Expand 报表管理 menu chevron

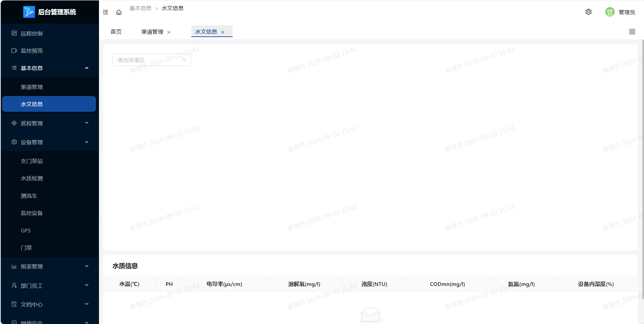(87, 266)
